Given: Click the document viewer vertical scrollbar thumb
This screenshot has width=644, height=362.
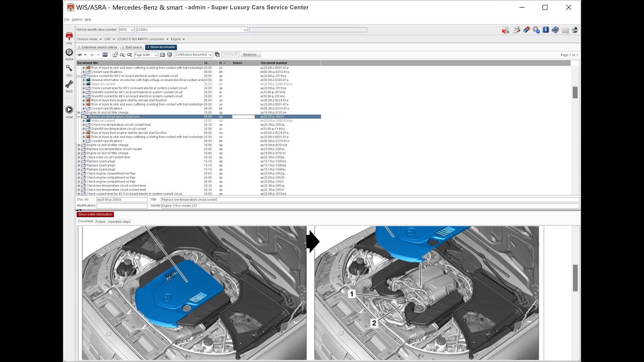Looking at the screenshot, I should pyautogui.click(x=575, y=278).
